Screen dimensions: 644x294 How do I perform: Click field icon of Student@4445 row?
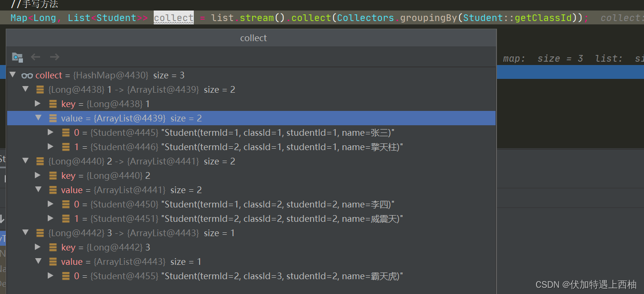pyautogui.click(x=66, y=132)
